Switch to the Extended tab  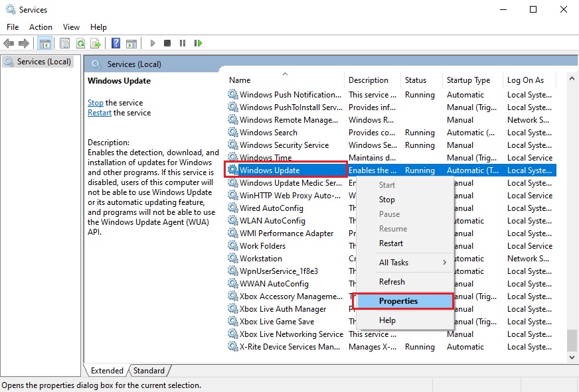coord(107,371)
